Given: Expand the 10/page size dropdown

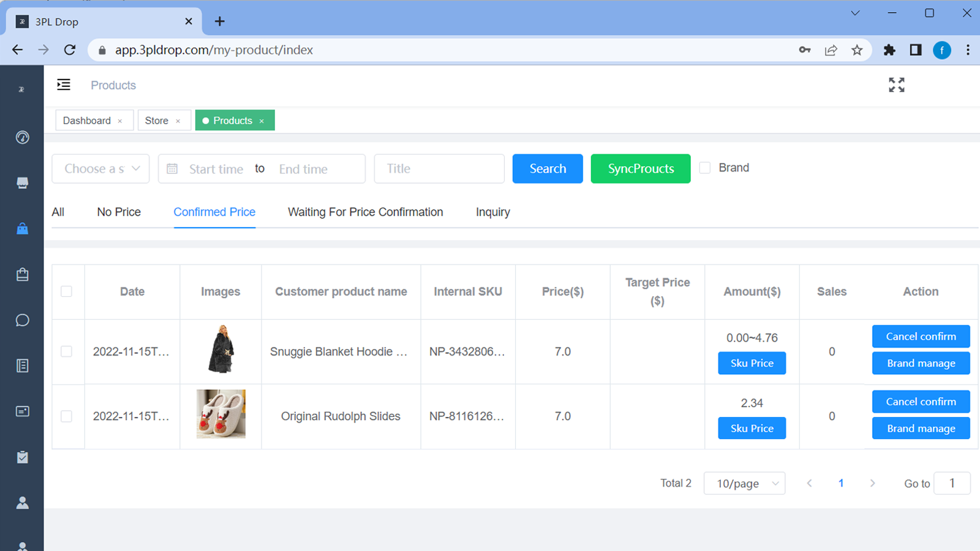Looking at the screenshot, I should pyautogui.click(x=744, y=484).
